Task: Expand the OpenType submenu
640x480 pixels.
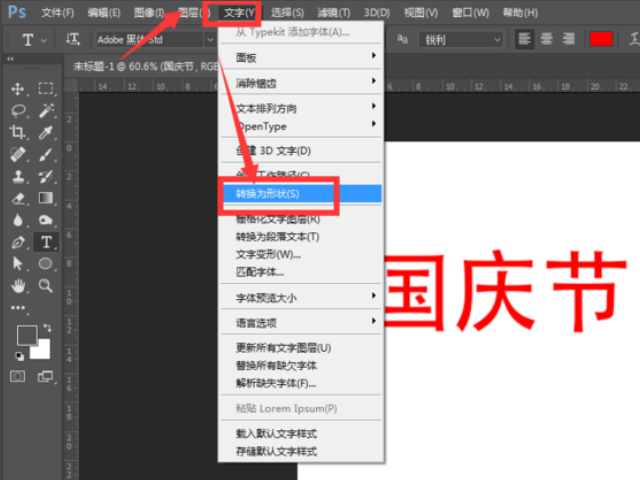Action: pos(301,126)
